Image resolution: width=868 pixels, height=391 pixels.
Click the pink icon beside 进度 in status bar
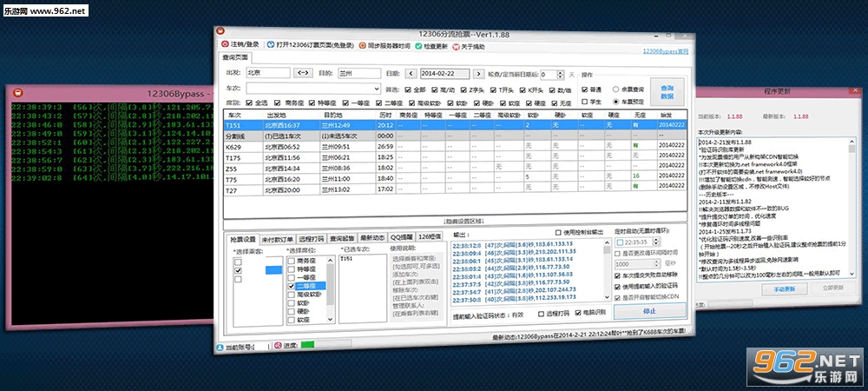[279, 346]
